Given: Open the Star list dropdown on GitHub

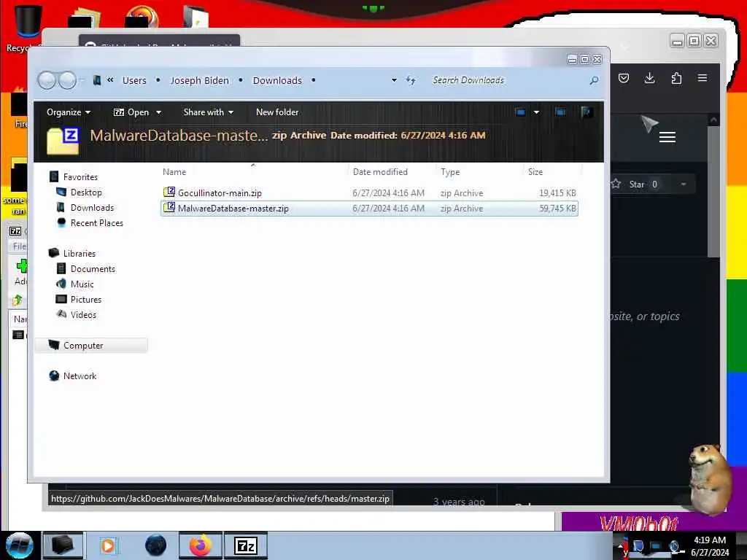Looking at the screenshot, I should (x=683, y=184).
